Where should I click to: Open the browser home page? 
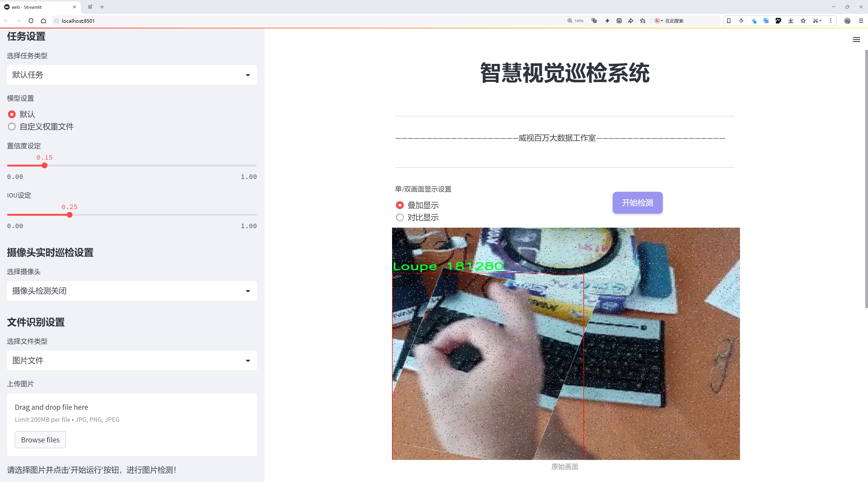pos(43,21)
